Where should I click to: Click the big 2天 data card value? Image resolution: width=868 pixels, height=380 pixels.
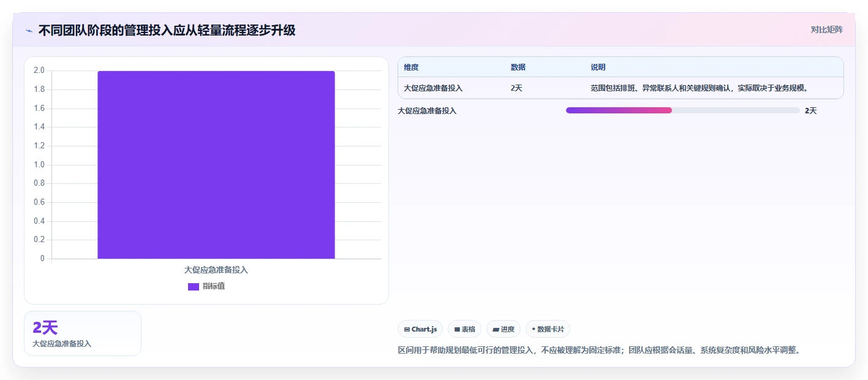point(45,328)
